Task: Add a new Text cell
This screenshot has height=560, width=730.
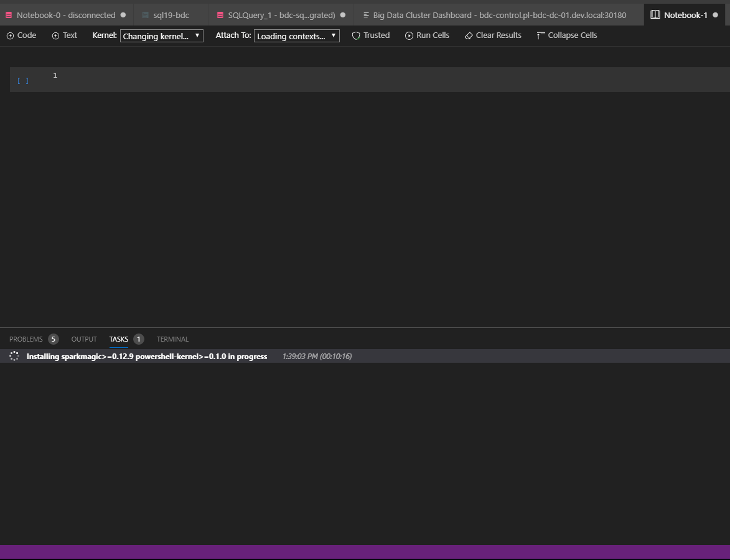Action: 64,35
